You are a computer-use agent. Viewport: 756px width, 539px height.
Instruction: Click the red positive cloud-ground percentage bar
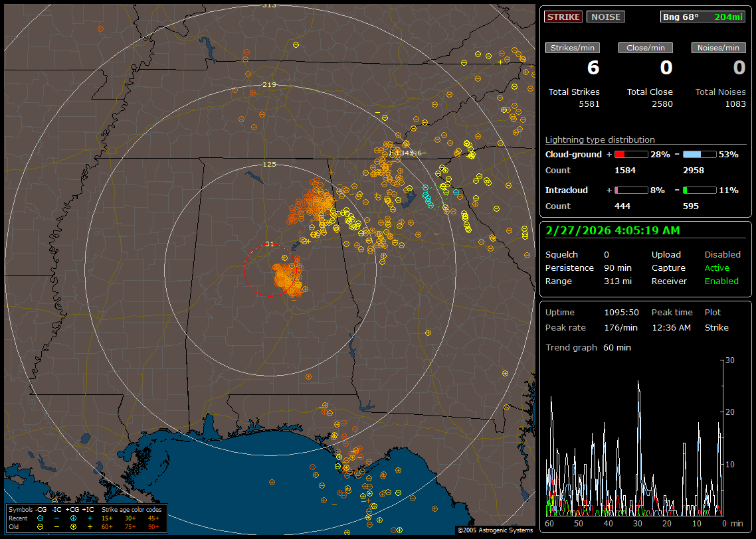point(630,154)
